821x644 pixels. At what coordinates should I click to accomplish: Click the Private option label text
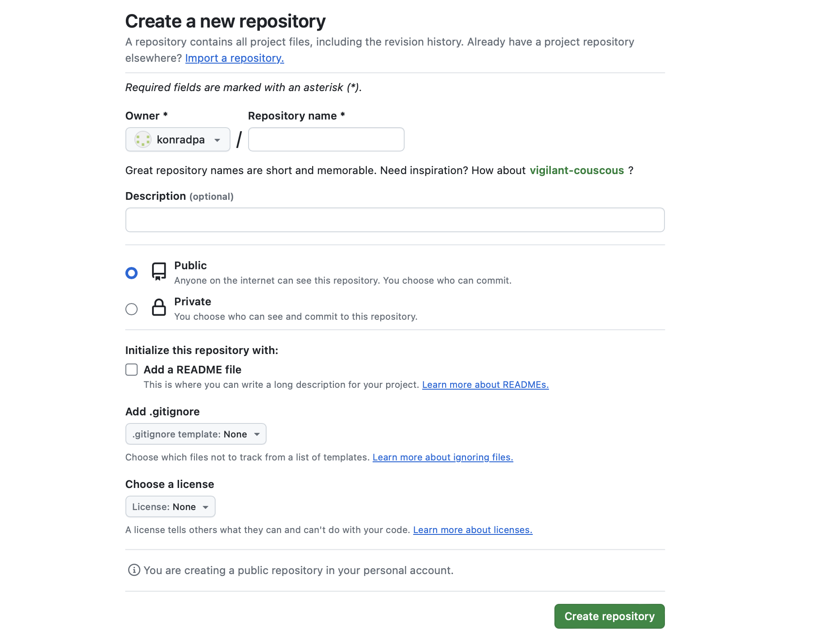pos(193,302)
